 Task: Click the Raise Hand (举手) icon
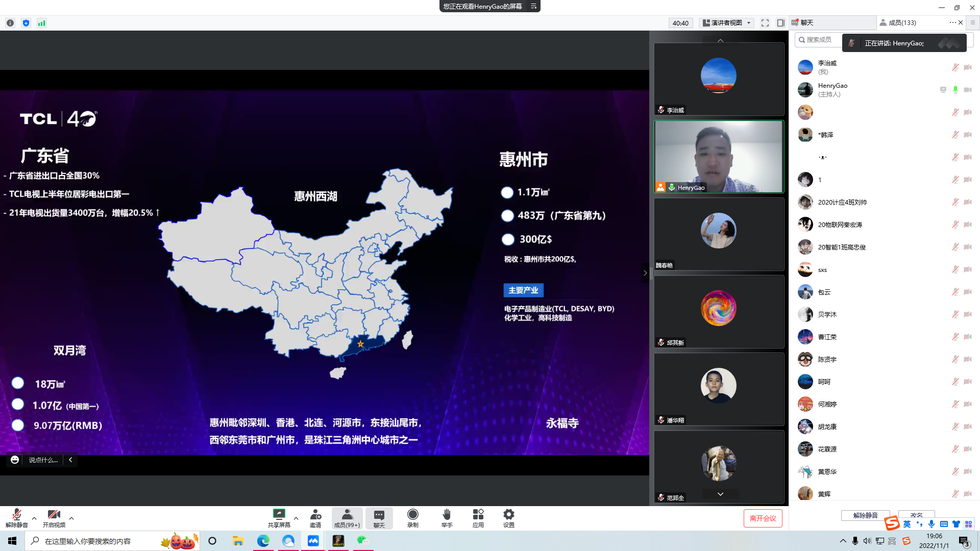[447, 514]
